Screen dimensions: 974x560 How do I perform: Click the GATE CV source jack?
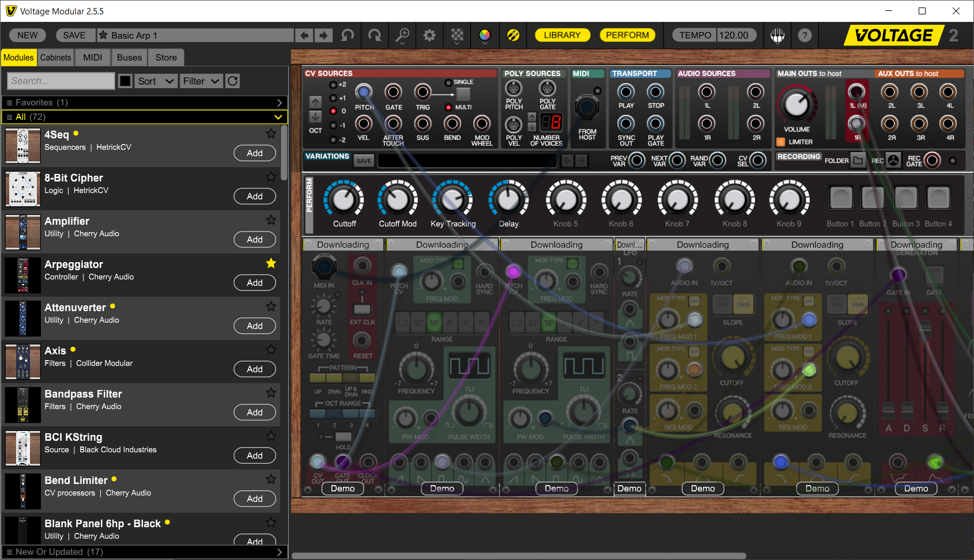[393, 92]
